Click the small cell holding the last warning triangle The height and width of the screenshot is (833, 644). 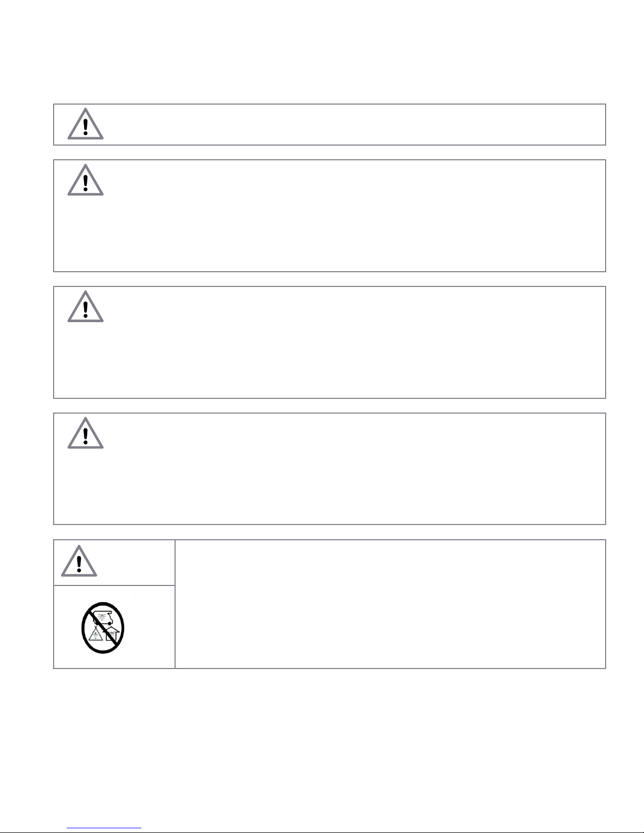pos(114,562)
